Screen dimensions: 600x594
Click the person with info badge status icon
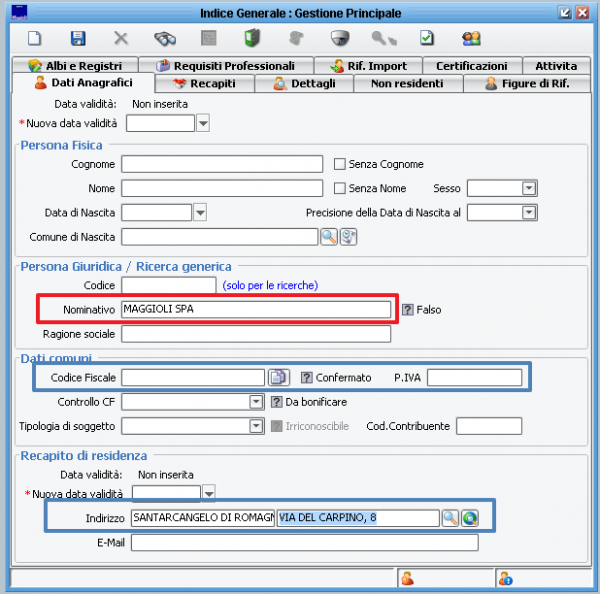tap(505, 578)
